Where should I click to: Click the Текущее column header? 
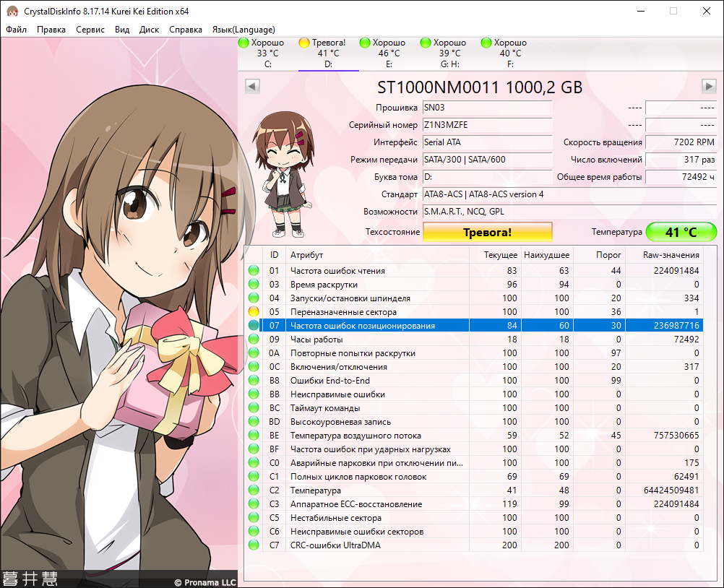(x=495, y=255)
